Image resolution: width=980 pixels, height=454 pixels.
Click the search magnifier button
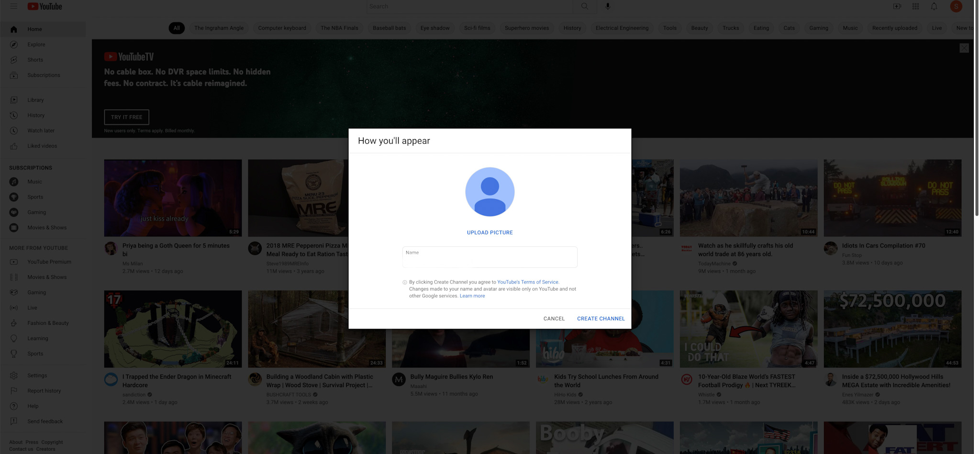click(x=584, y=6)
